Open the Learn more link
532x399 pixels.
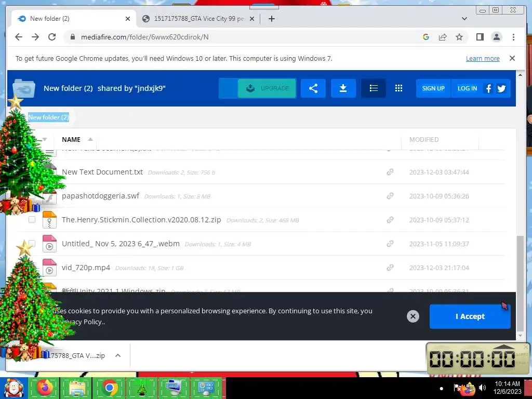click(483, 58)
